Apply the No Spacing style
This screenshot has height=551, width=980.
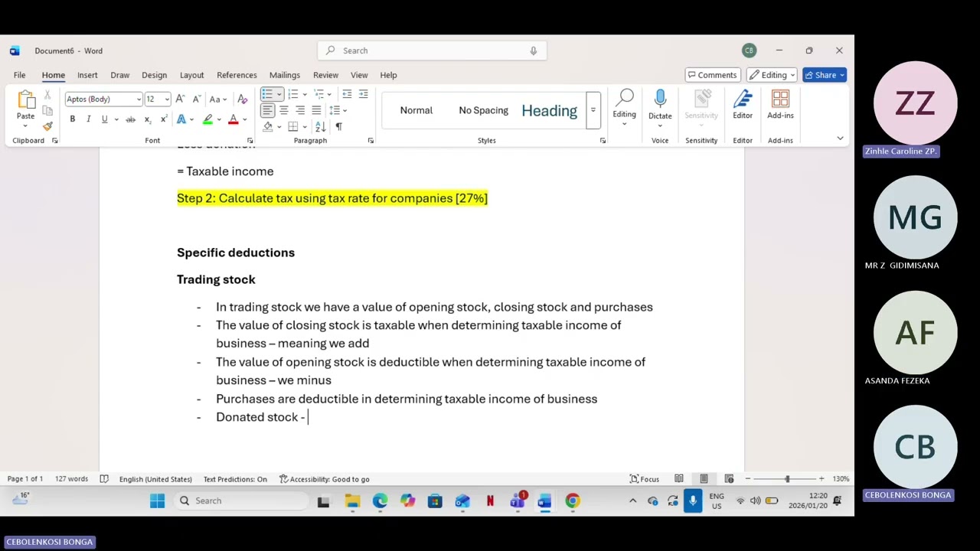[x=483, y=110]
